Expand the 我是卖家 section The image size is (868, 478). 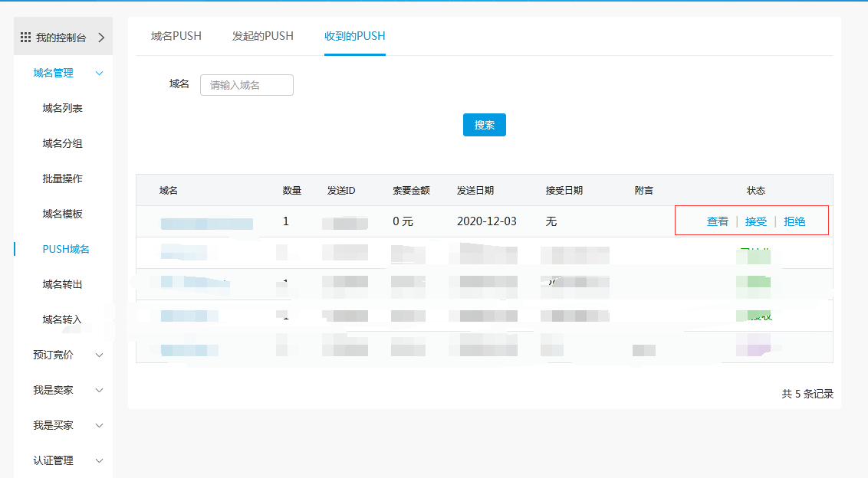99,391
